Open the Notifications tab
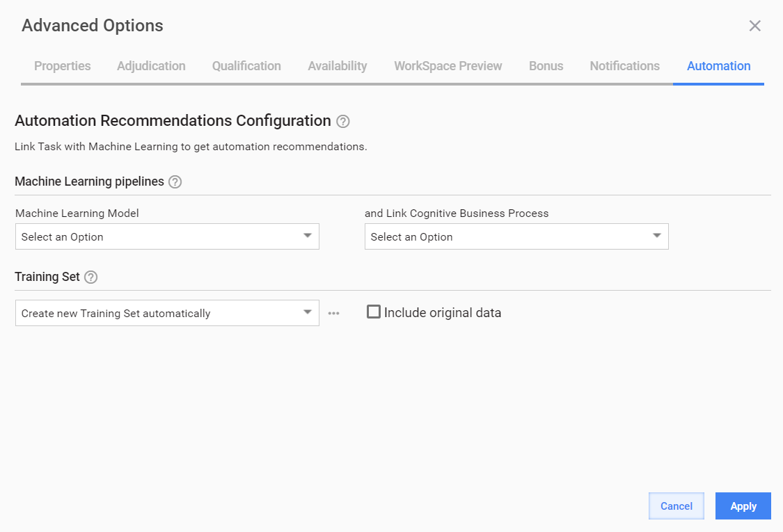 625,66
